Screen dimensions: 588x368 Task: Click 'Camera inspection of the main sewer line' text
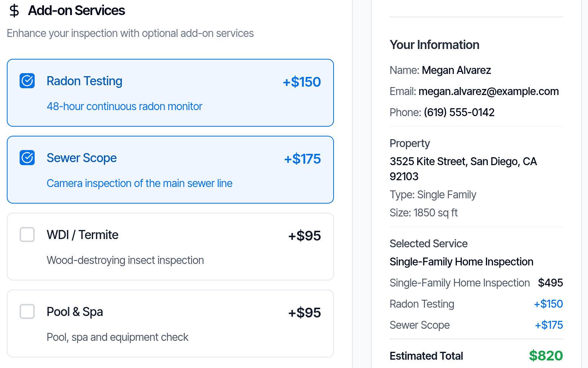pyautogui.click(x=139, y=183)
